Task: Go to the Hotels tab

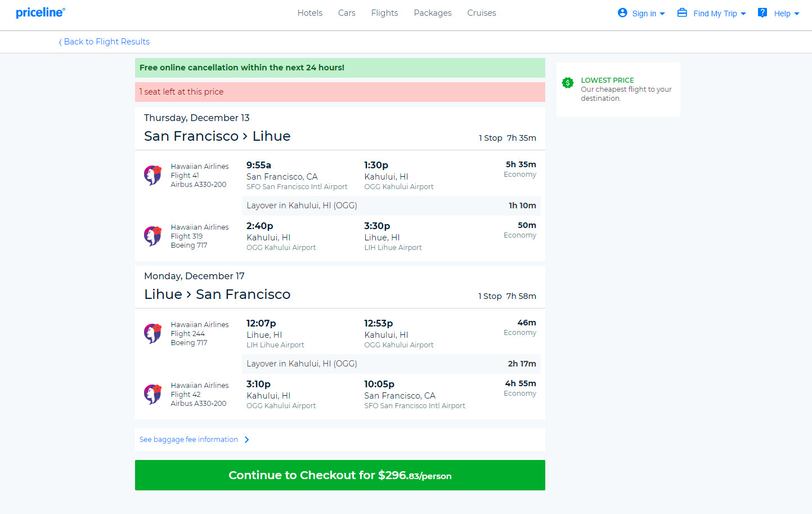Action: pos(310,13)
